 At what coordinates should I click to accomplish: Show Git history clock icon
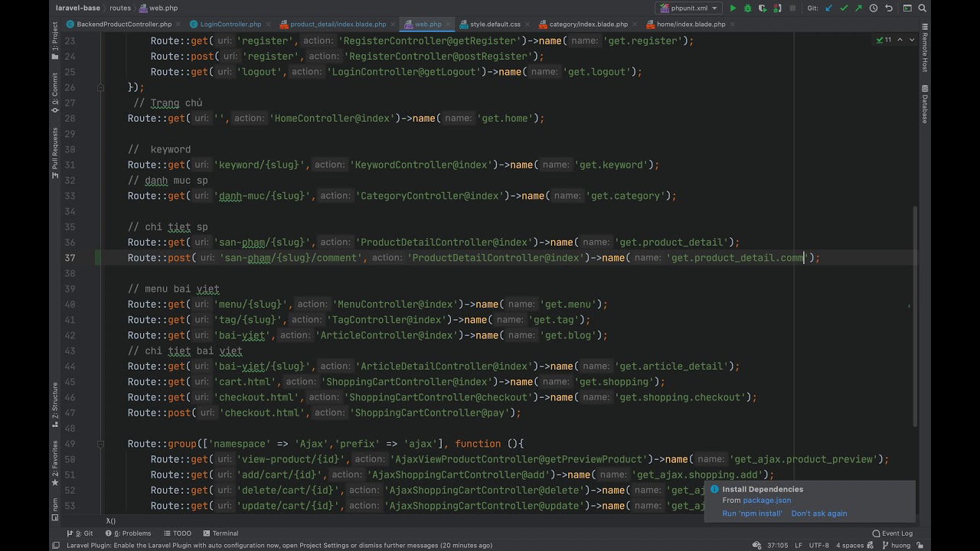coord(874,8)
